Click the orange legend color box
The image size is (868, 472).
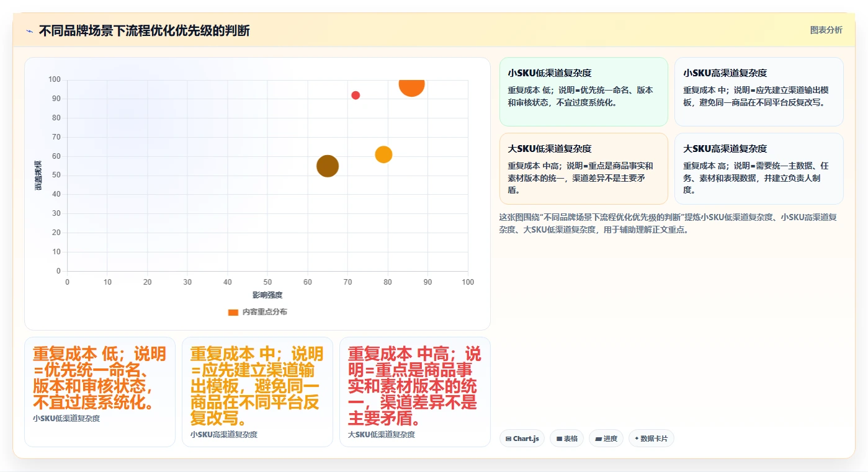233,312
